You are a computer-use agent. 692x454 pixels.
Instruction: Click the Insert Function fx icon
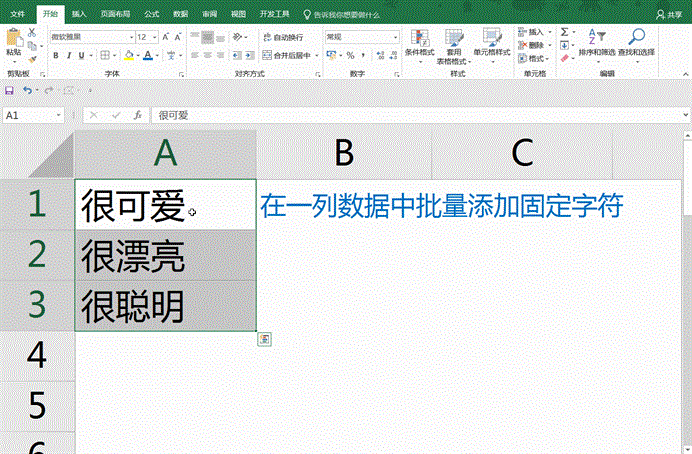point(136,115)
